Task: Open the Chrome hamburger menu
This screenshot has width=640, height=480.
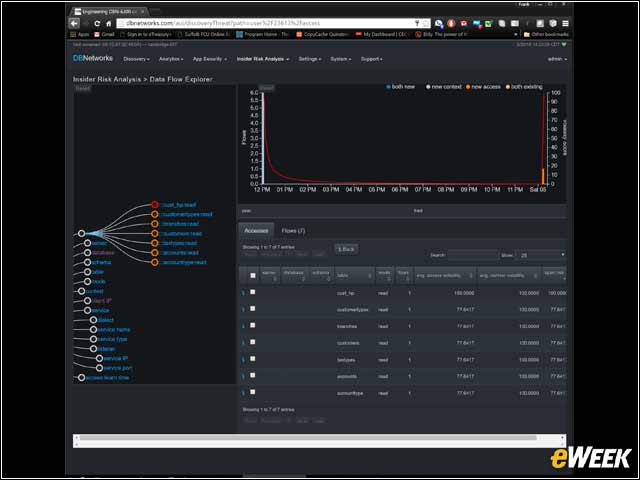Action: (x=565, y=23)
